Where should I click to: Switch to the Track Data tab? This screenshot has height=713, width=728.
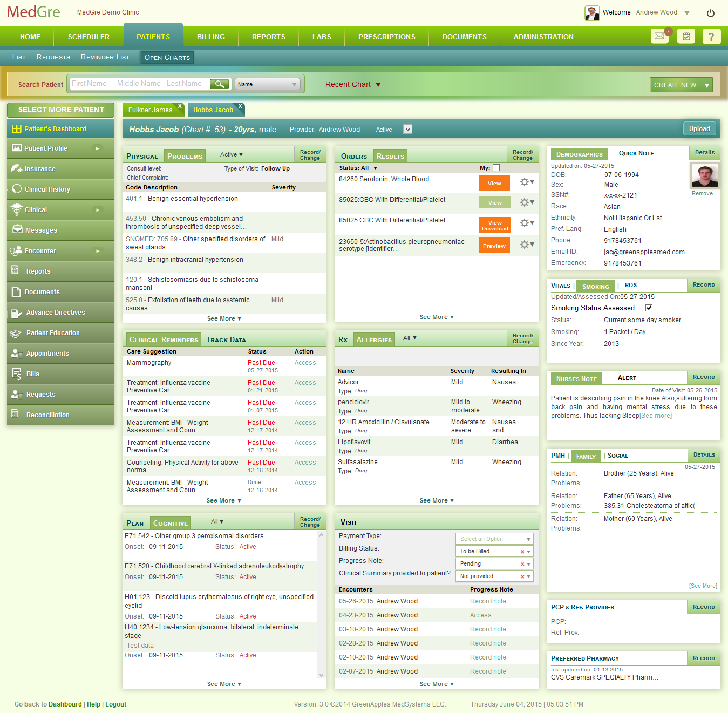click(x=226, y=339)
